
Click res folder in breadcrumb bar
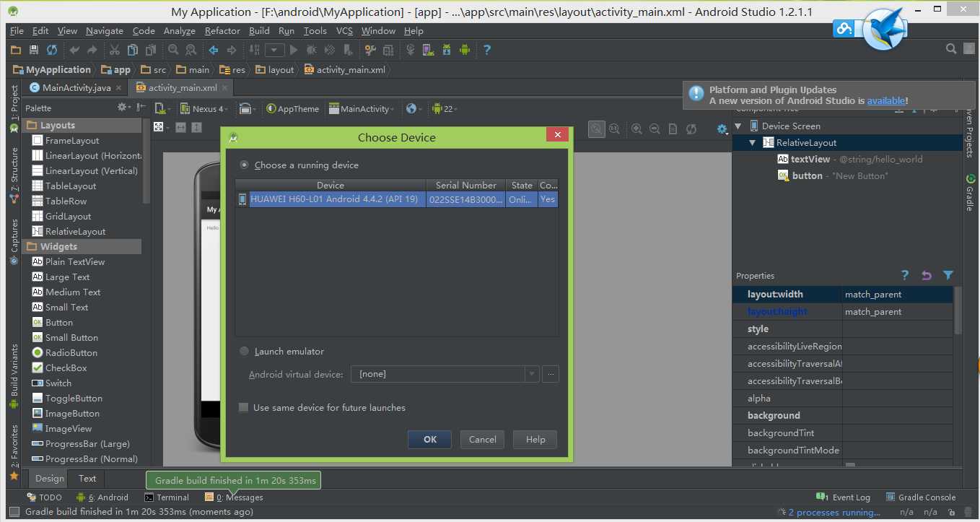[232, 69]
